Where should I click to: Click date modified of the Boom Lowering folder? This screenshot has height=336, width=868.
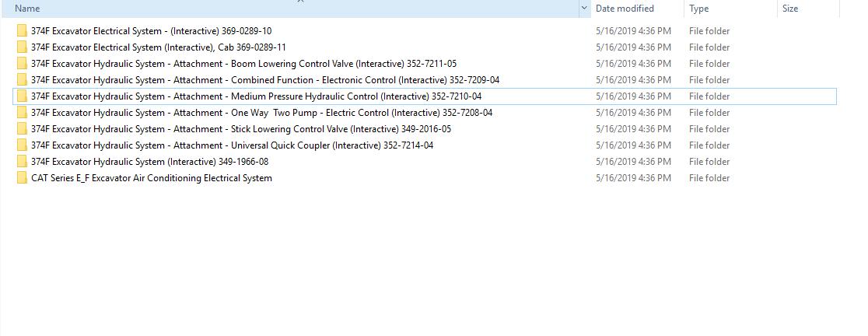pos(633,64)
